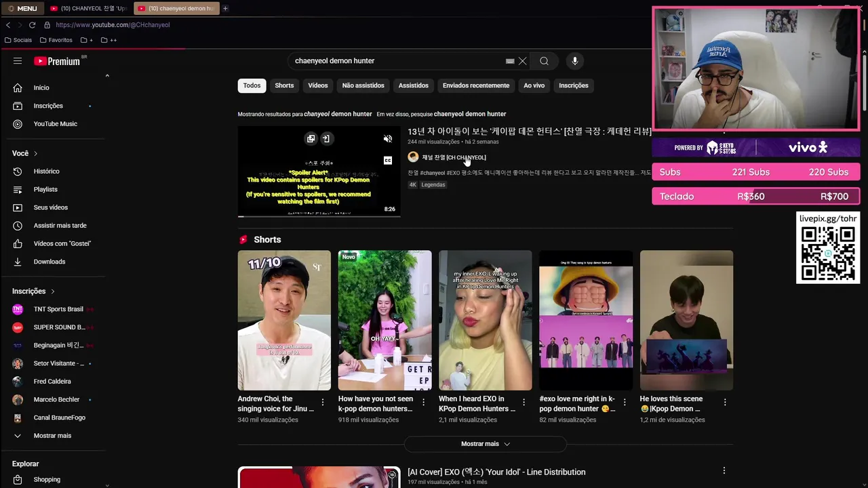The image size is (868, 488).
Task: Open new browser tab with plus icon
Action: click(x=225, y=8)
